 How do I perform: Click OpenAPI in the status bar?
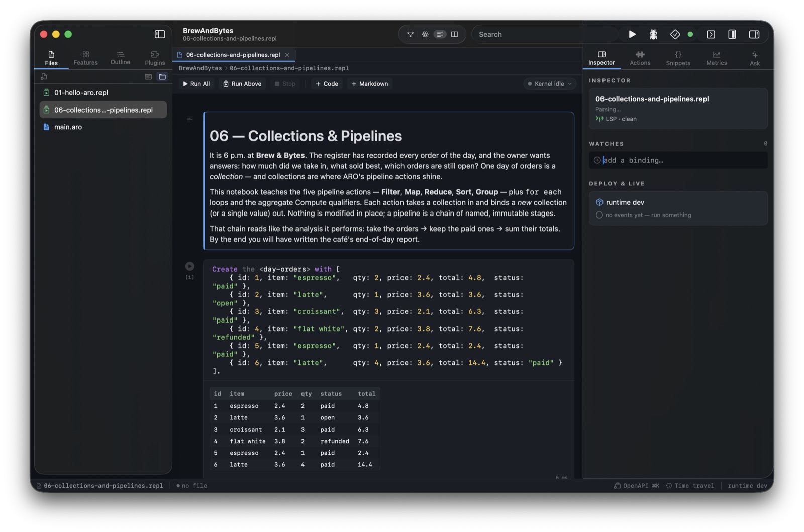pos(637,486)
